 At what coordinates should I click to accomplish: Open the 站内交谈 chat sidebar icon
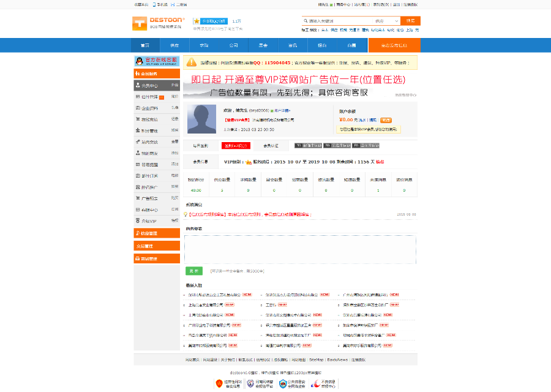click(138, 141)
